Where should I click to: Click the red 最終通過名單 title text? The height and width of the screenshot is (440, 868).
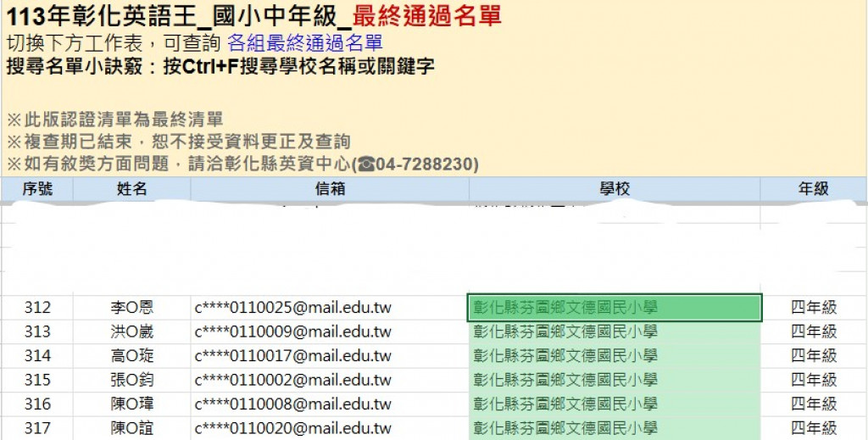(427, 15)
